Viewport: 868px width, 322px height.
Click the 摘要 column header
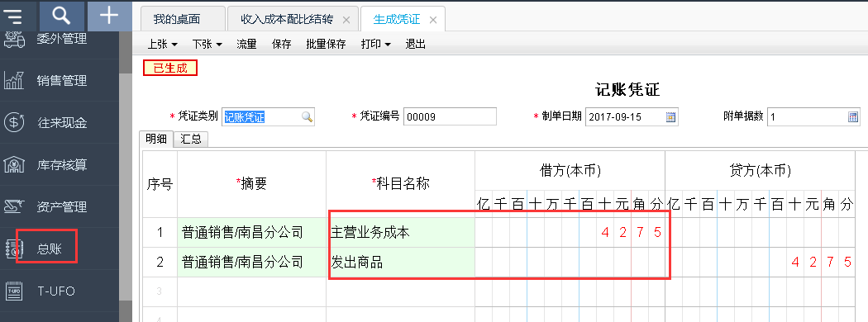pos(252,184)
